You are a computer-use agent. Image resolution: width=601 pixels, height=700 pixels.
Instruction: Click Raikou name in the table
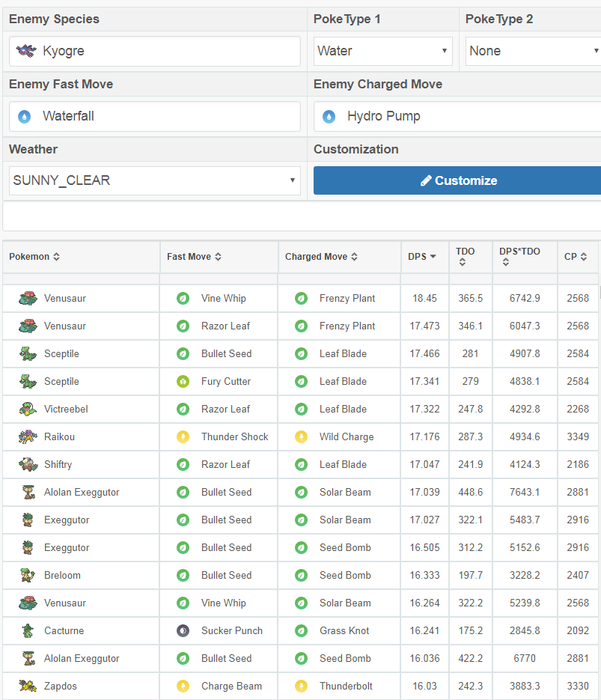tap(59, 437)
